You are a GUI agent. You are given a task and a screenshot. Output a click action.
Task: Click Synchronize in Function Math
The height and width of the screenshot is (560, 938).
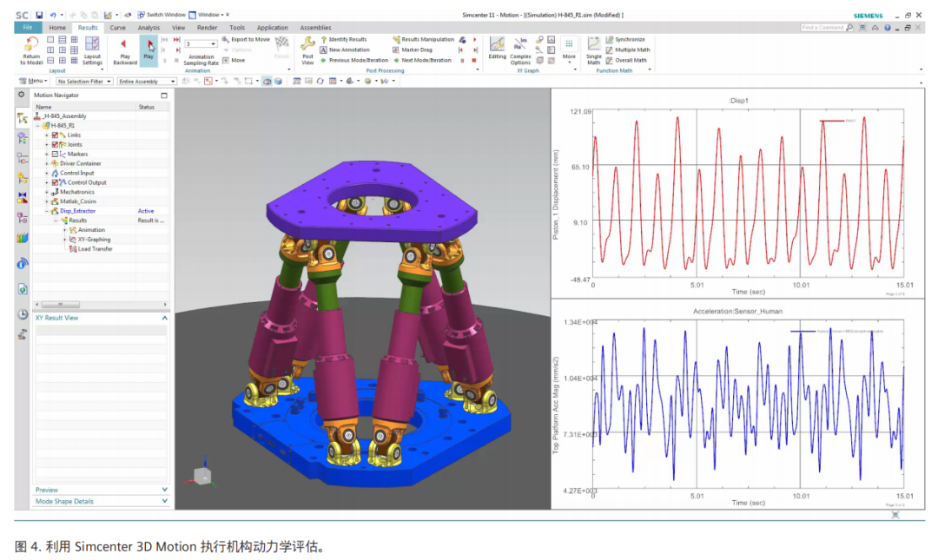click(625, 39)
